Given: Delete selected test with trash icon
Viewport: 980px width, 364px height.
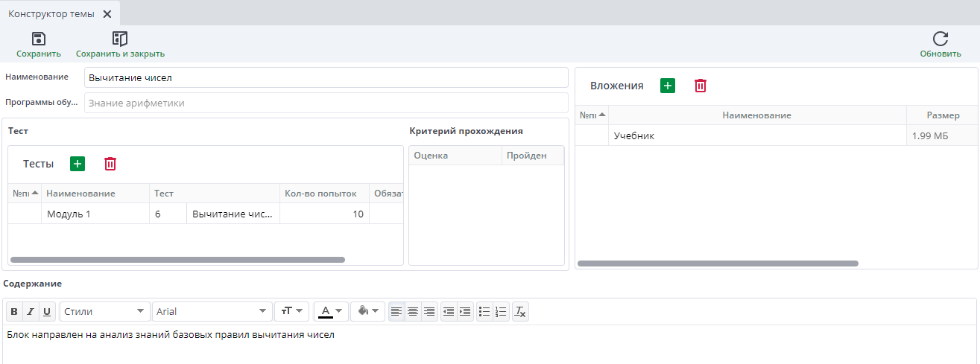Looking at the screenshot, I should pos(110,164).
